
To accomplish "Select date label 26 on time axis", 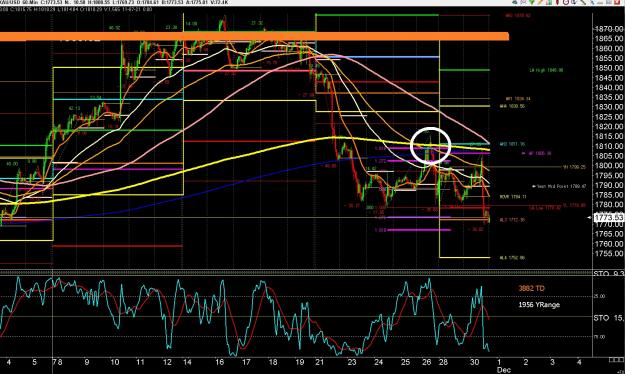I will point(426,362).
